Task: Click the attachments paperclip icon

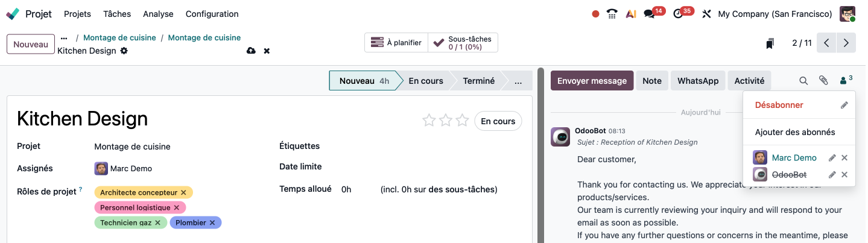Action: 823,81
